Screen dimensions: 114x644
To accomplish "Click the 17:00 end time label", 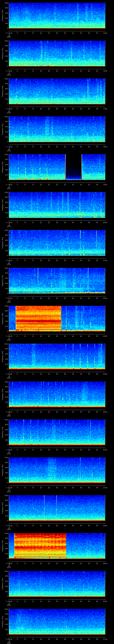I will click(x=105, y=109).
